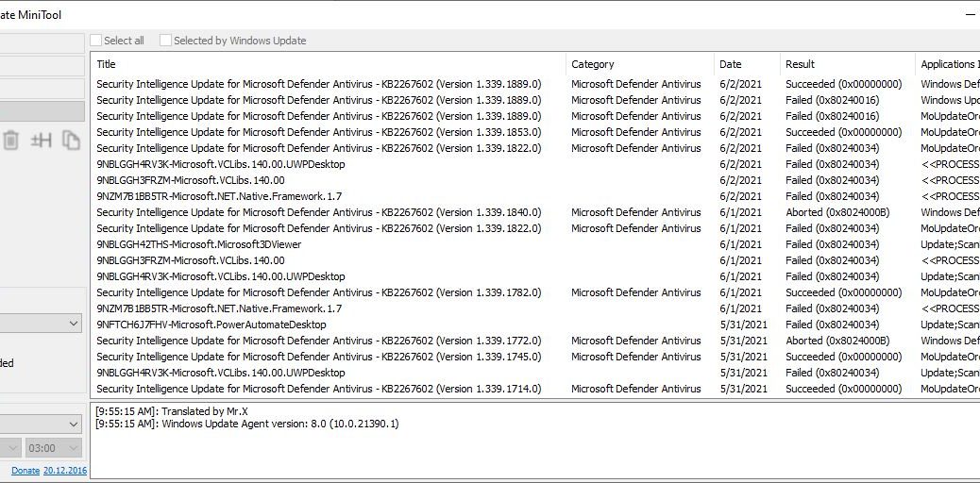Image resolution: width=980 pixels, height=483 pixels.
Task: Click Succeeded result in Version 1.339.1714.0 row
Action: click(x=844, y=389)
